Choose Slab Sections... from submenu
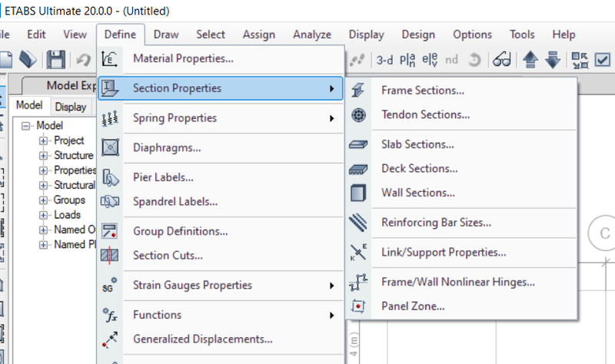 [x=417, y=144]
